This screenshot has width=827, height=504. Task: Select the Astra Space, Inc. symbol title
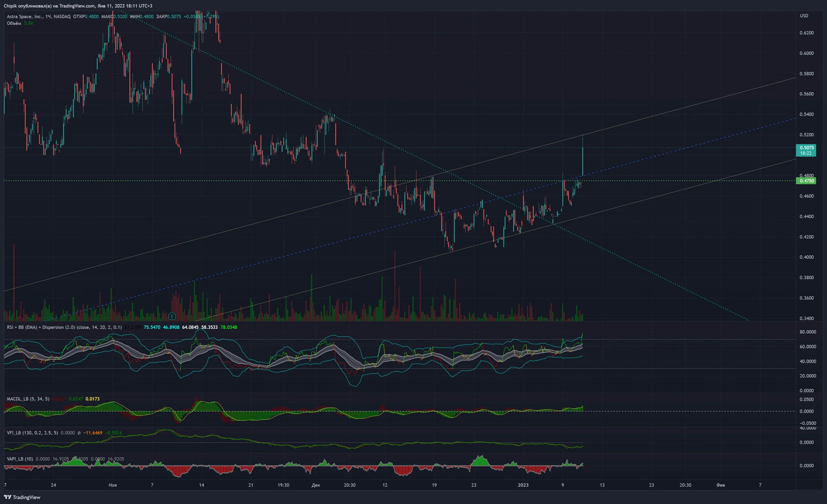(x=26, y=17)
